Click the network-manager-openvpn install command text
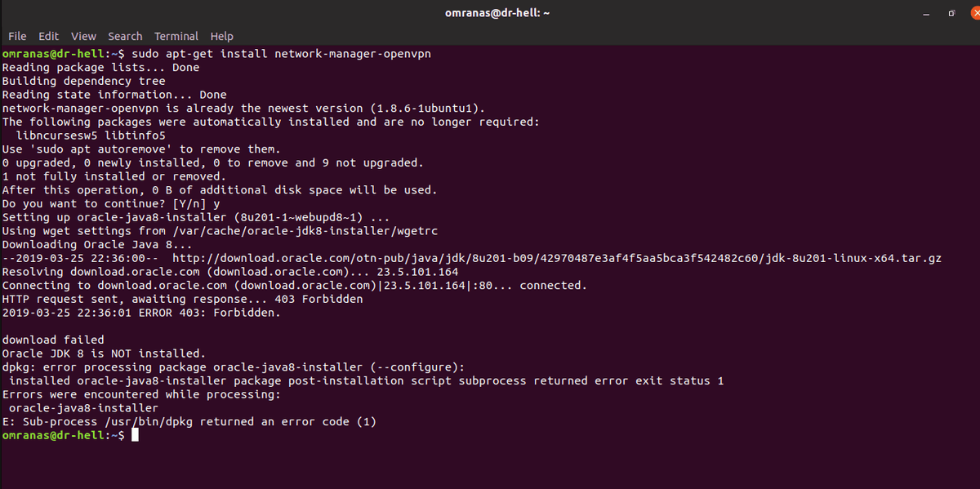Image resolution: width=980 pixels, height=489 pixels. [281, 54]
